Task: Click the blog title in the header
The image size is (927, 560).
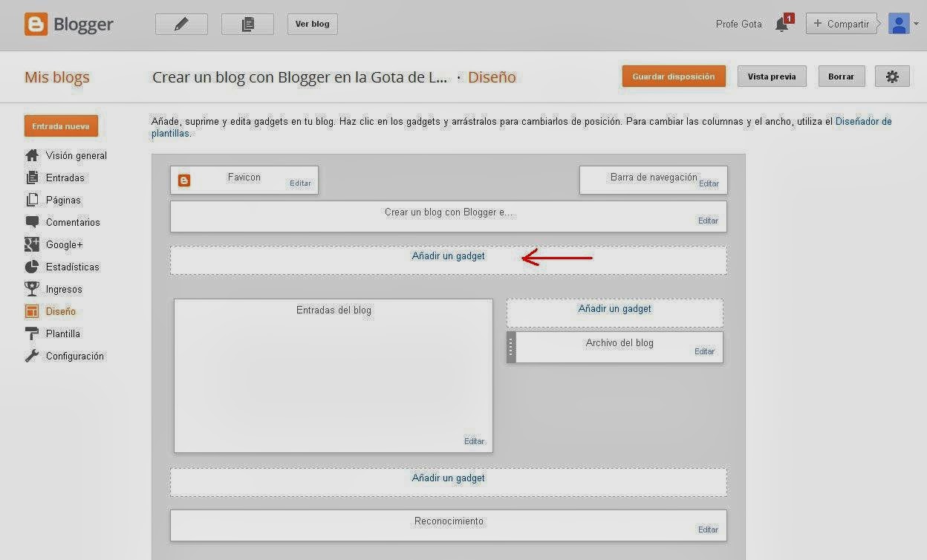Action: click(x=300, y=77)
